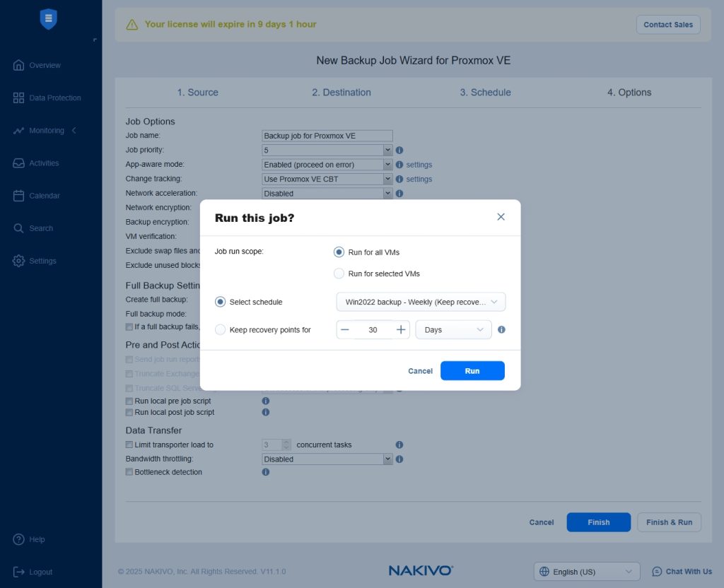Close the Run this job dialog
Image resolution: width=724 pixels, height=588 pixels.
501,217
